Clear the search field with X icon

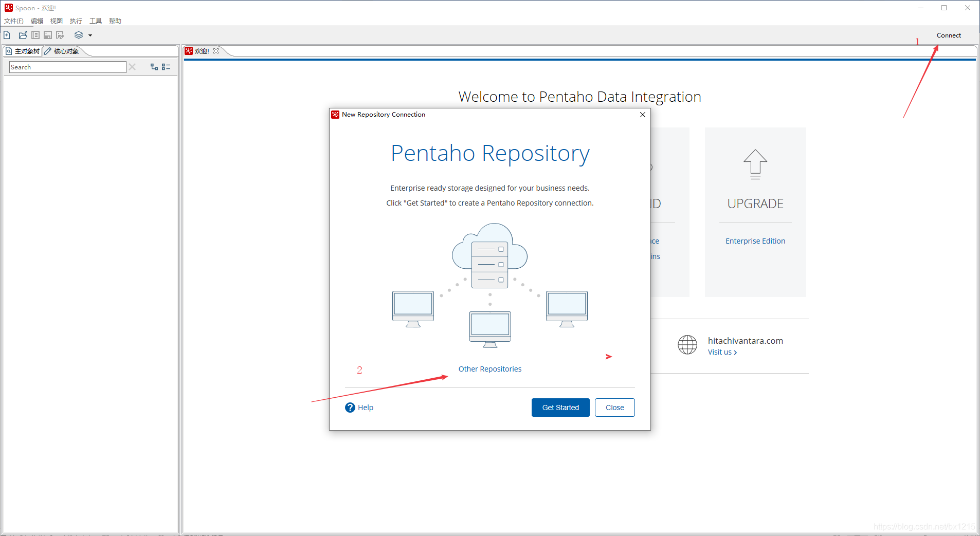tap(132, 67)
